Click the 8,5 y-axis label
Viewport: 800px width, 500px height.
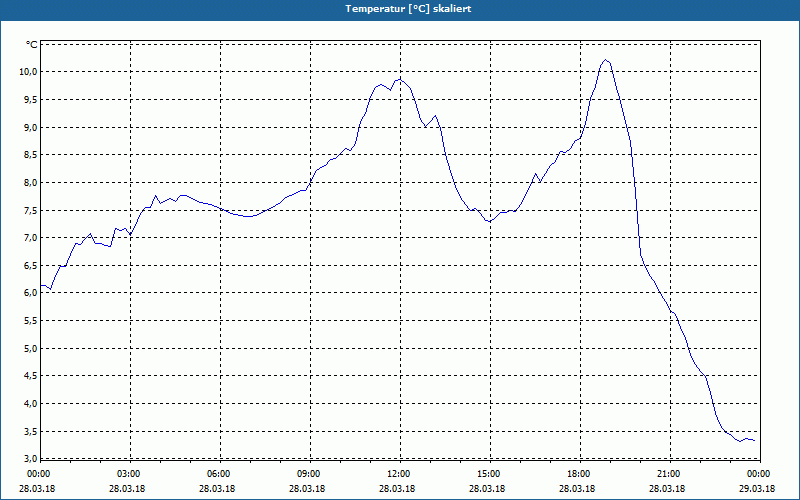31,155
